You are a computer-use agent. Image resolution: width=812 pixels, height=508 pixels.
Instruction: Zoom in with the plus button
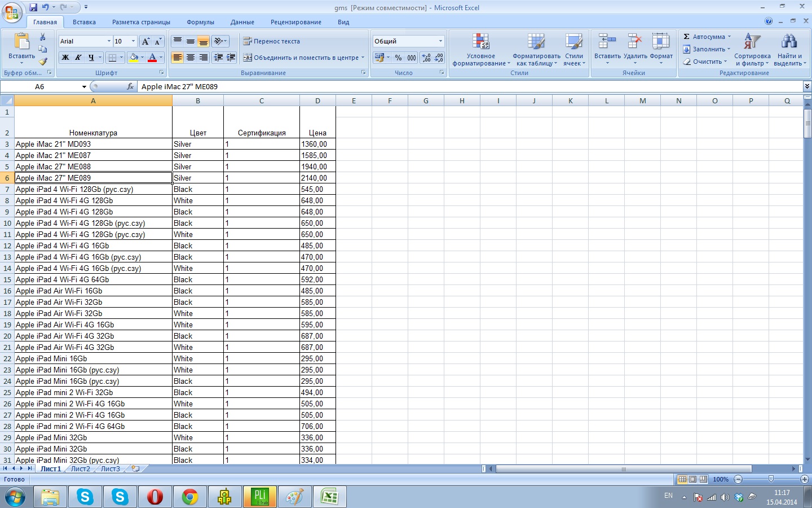pos(805,479)
